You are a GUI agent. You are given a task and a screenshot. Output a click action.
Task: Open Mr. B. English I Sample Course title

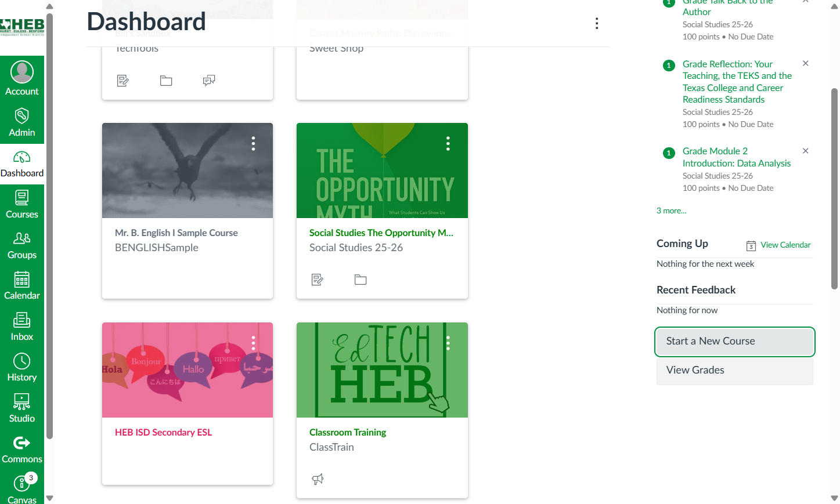(176, 233)
